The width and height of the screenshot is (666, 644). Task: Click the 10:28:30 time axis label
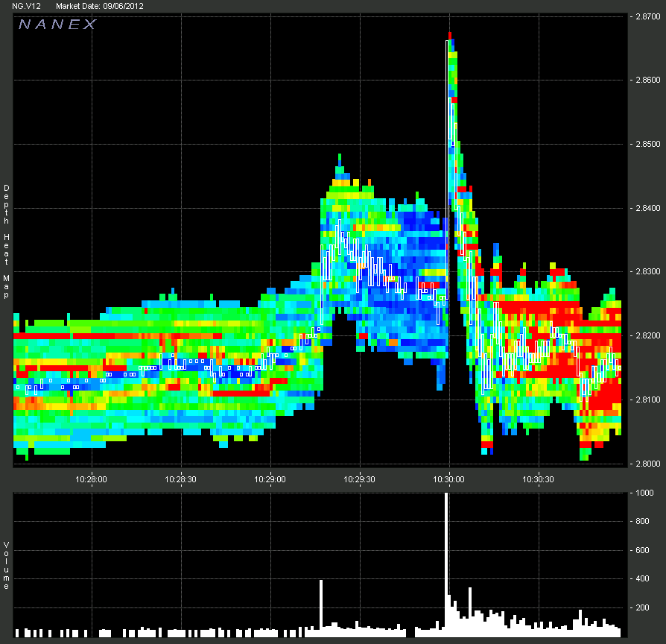(180, 479)
